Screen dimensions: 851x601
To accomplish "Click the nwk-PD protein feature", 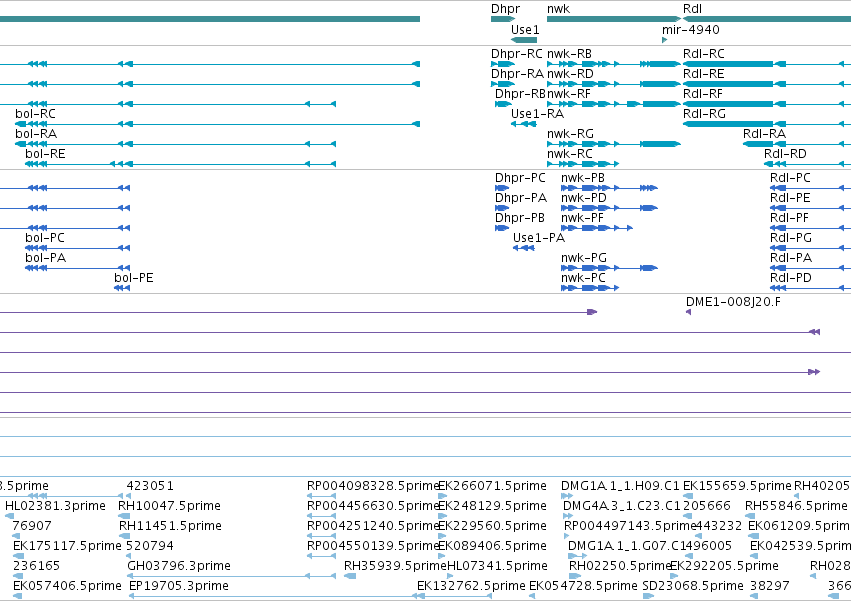I will (609, 208).
